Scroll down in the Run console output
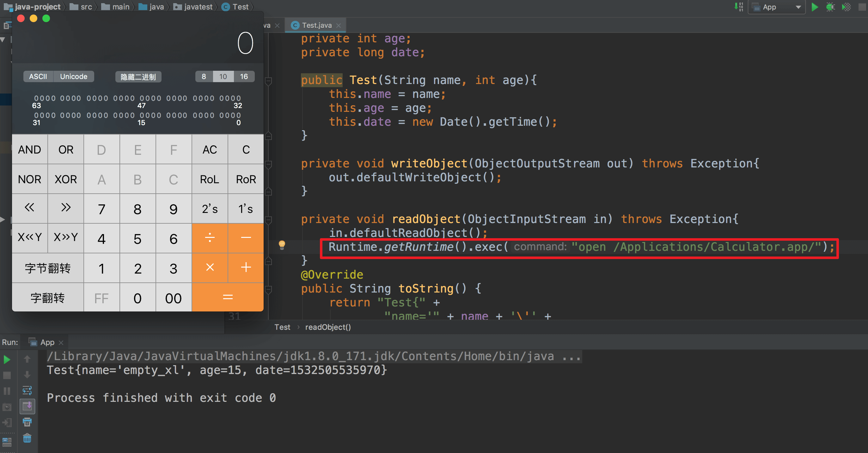The height and width of the screenshot is (453, 868). (x=28, y=374)
